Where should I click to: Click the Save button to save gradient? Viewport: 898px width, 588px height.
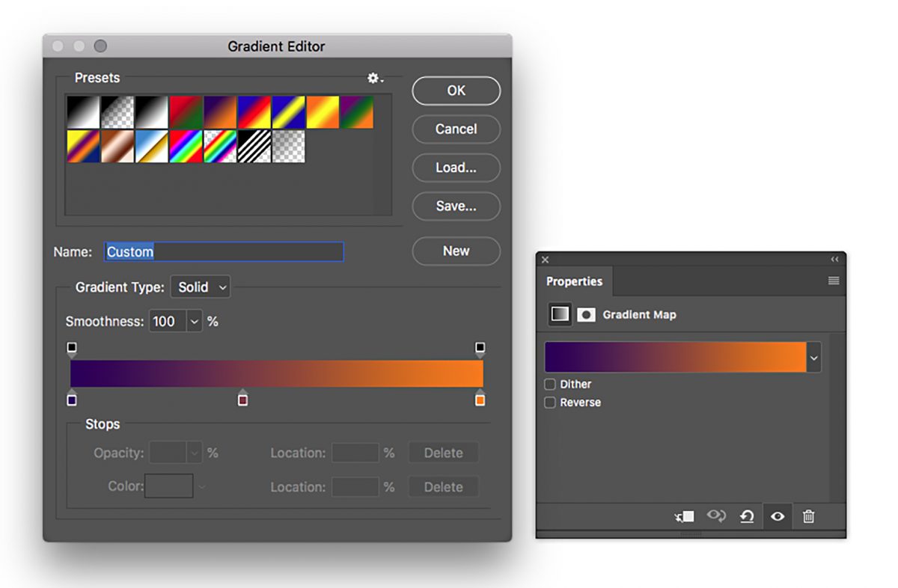pyautogui.click(x=456, y=206)
